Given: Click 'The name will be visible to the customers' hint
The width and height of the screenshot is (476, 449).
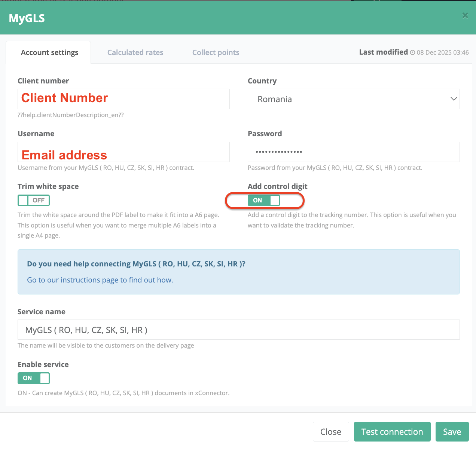Looking at the screenshot, I should tap(106, 345).
